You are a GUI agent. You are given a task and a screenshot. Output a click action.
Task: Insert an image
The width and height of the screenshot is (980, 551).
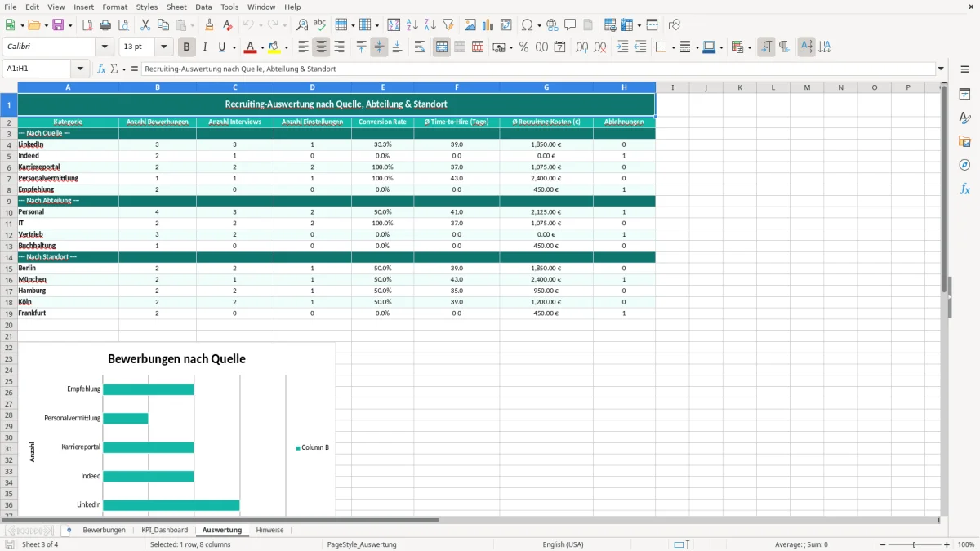470,25
